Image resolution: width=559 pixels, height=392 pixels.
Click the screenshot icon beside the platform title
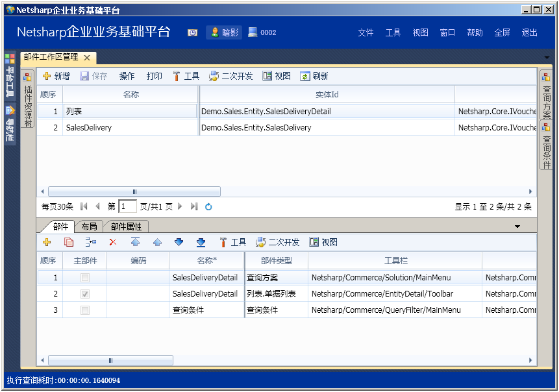coord(193,33)
